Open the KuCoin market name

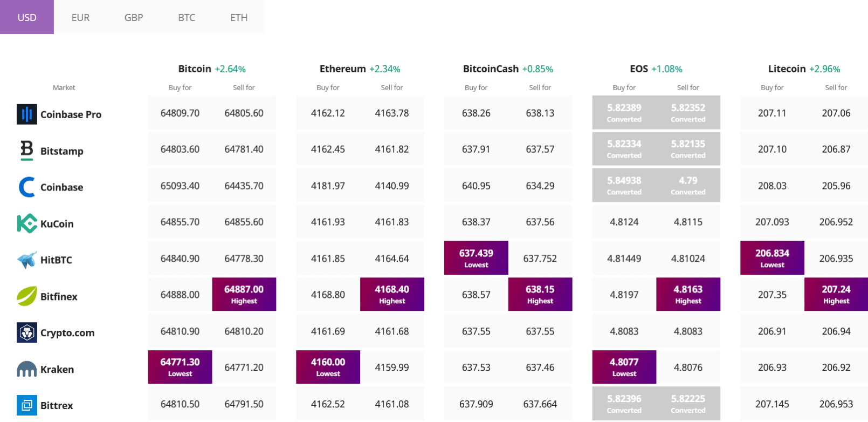coord(57,224)
